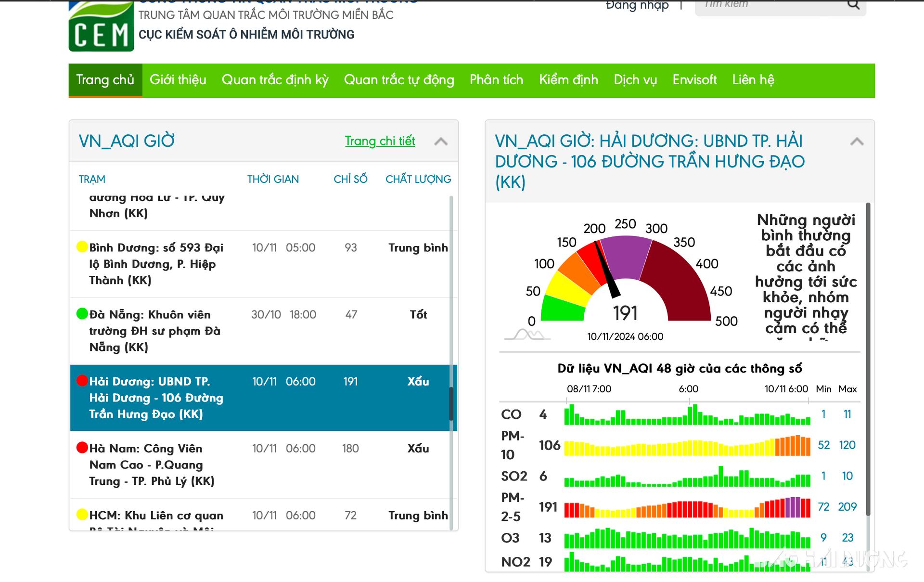The width and height of the screenshot is (924, 582).
Task: Click the Trang chi tiết link
Action: click(x=380, y=141)
